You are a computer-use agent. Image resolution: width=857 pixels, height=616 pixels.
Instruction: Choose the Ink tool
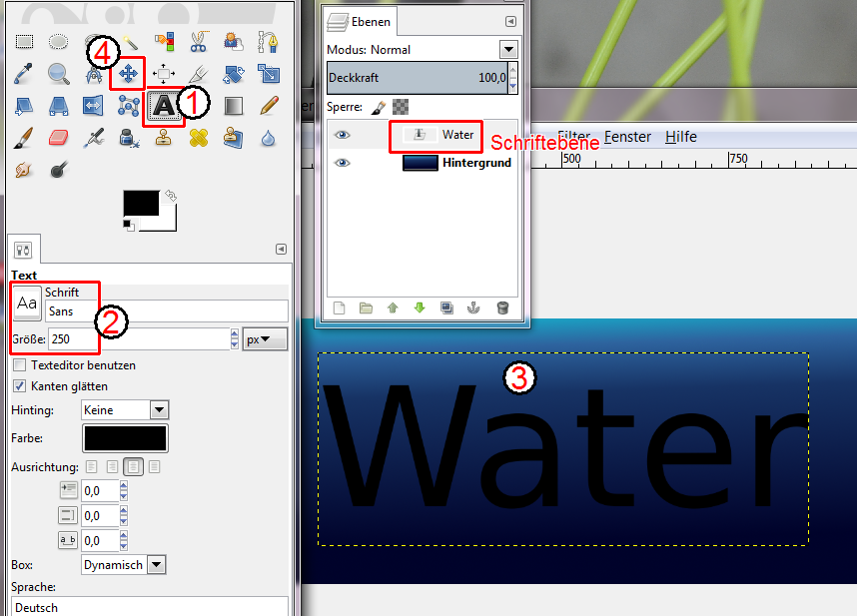[129, 138]
